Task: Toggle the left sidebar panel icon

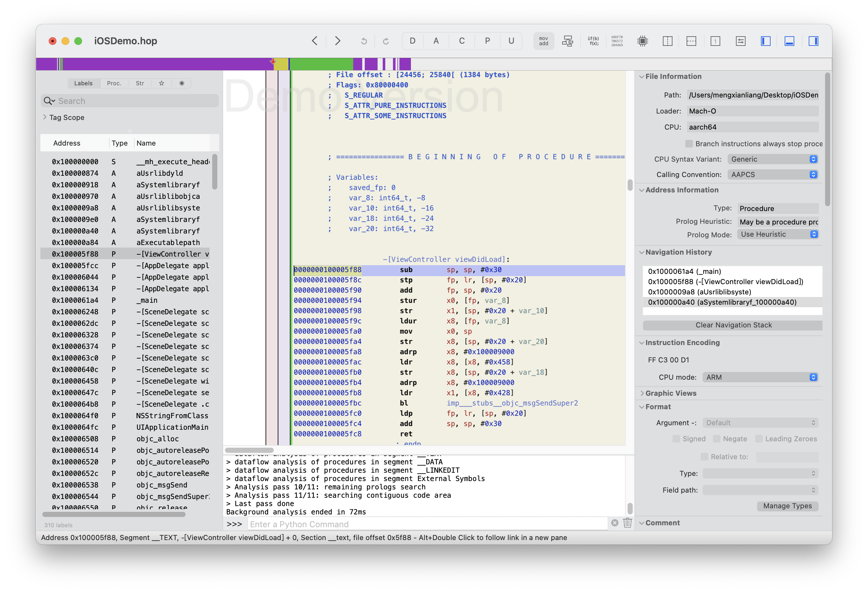Action: pos(765,41)
